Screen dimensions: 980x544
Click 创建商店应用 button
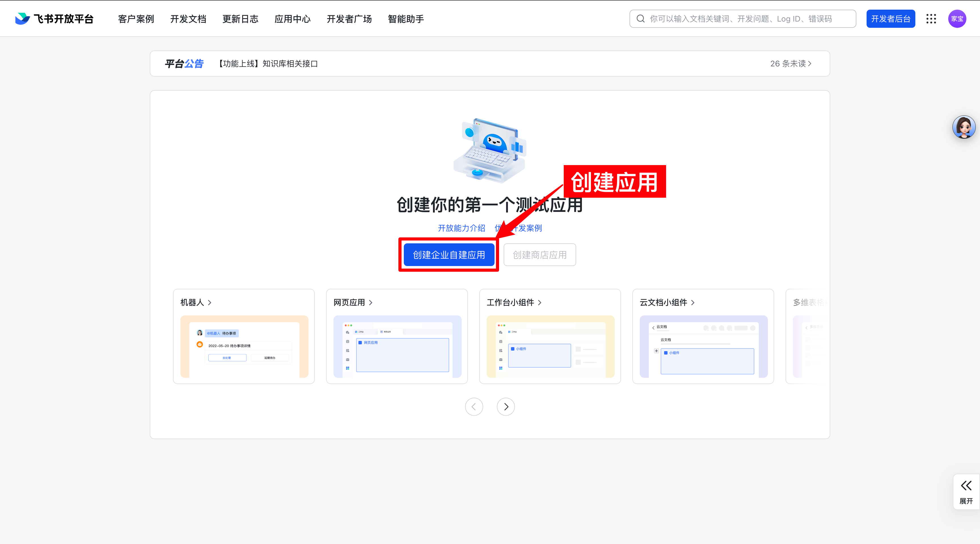click(x=539, y=255)
